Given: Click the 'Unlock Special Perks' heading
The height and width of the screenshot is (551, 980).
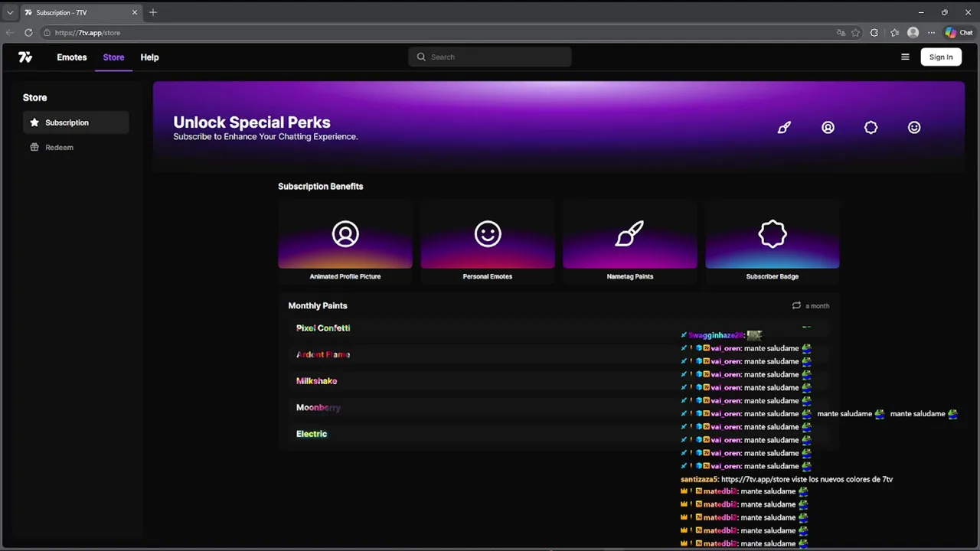Looking at the screenshot, I should click(252, 122).
